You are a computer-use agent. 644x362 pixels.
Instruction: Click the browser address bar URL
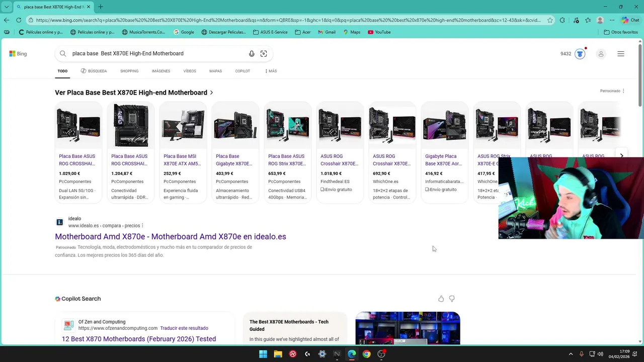click(288, 20)
